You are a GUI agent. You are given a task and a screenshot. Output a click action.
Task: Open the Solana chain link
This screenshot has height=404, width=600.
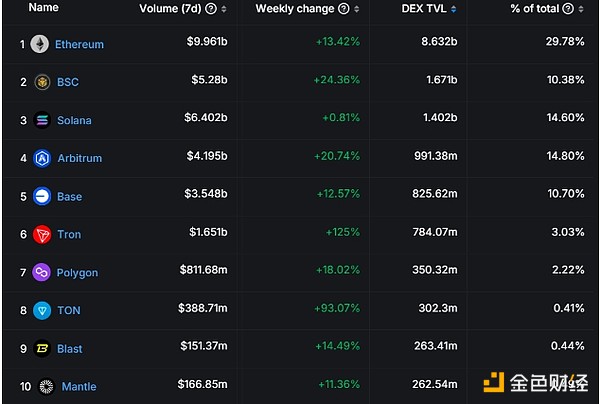coord(74,120)
